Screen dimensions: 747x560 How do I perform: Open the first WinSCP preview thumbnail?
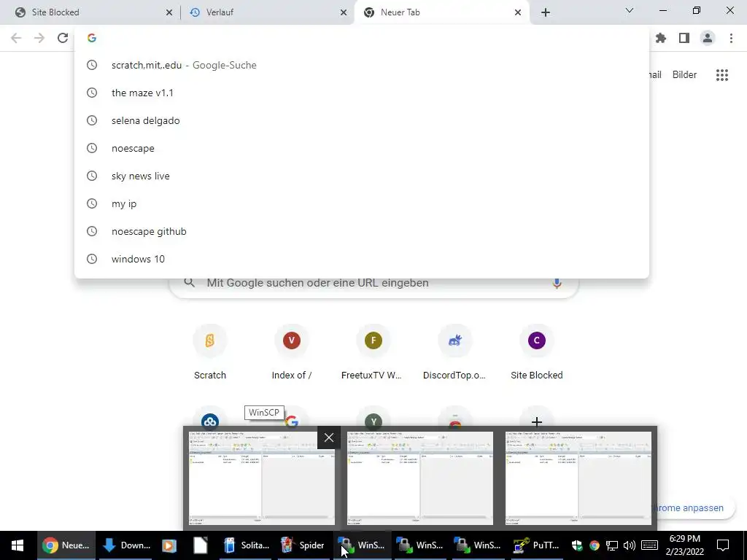(x=262, y=477)
